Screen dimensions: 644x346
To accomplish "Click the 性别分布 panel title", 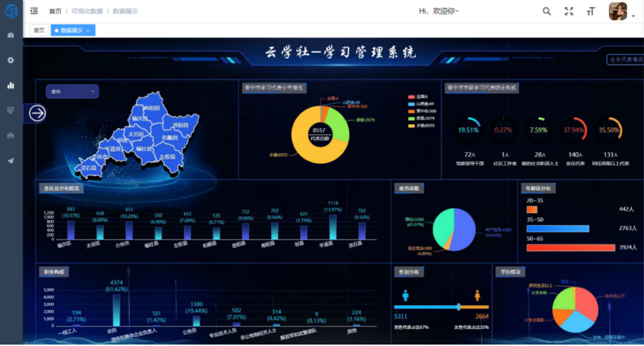I will coord(409,272).
